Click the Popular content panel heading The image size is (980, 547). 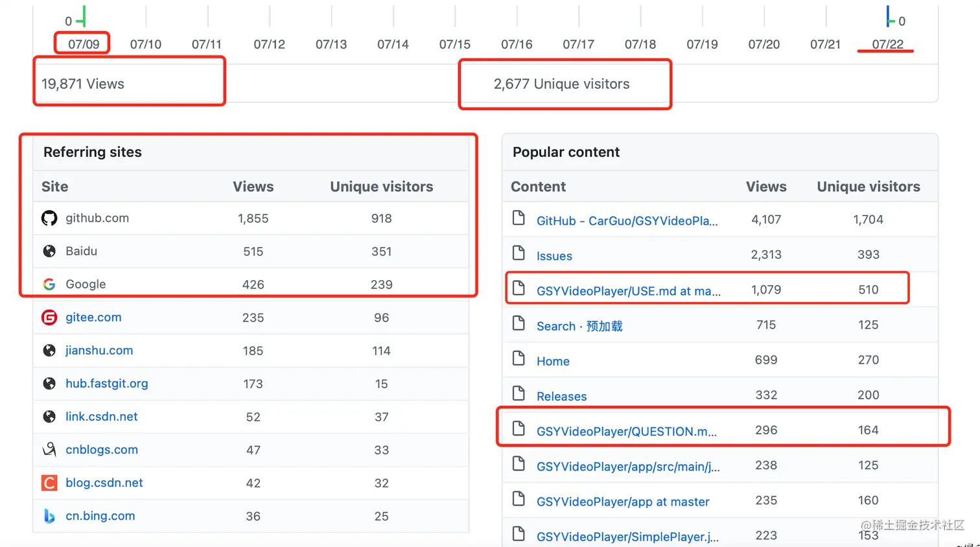(x=566, y=152)
